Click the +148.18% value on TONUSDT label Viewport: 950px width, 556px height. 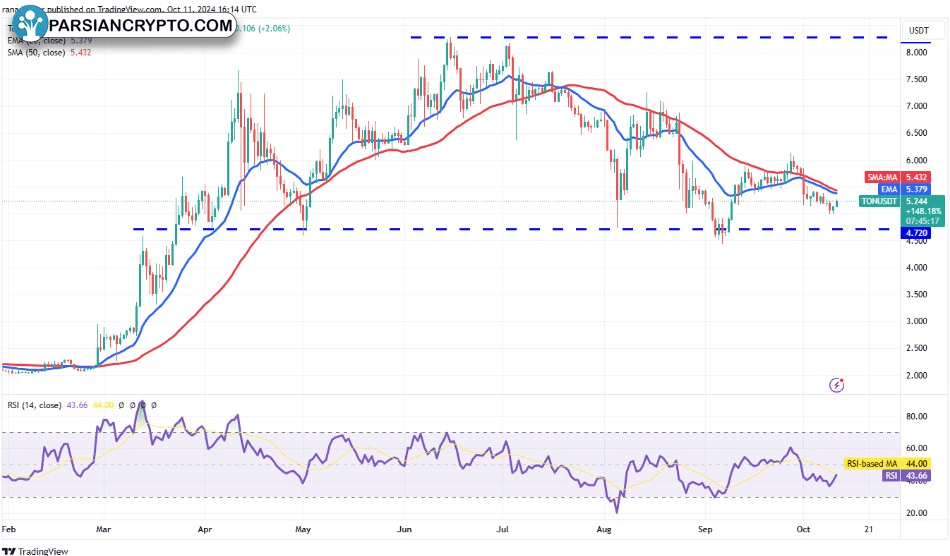point(925,211)
